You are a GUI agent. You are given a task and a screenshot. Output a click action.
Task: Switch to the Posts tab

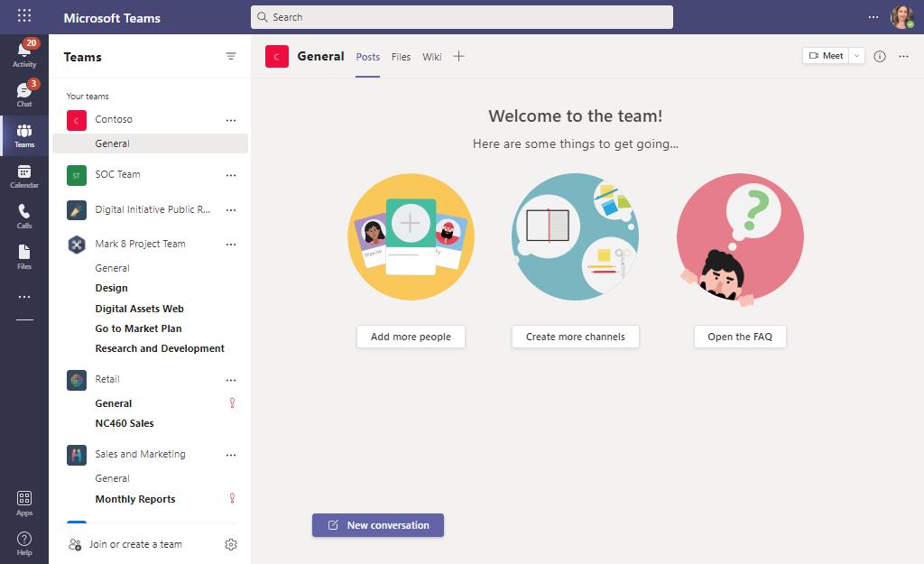(368, 57)
